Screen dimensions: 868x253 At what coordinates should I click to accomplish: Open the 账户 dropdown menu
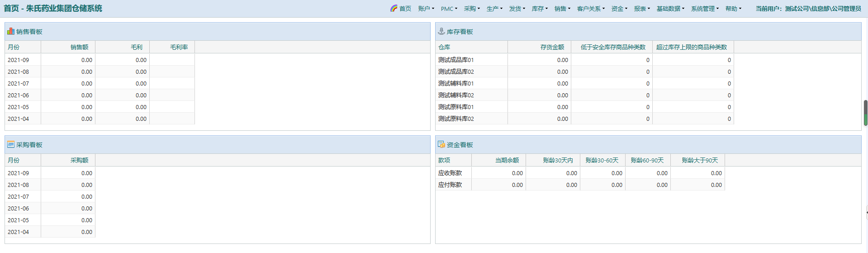click(x=426, y=9)
